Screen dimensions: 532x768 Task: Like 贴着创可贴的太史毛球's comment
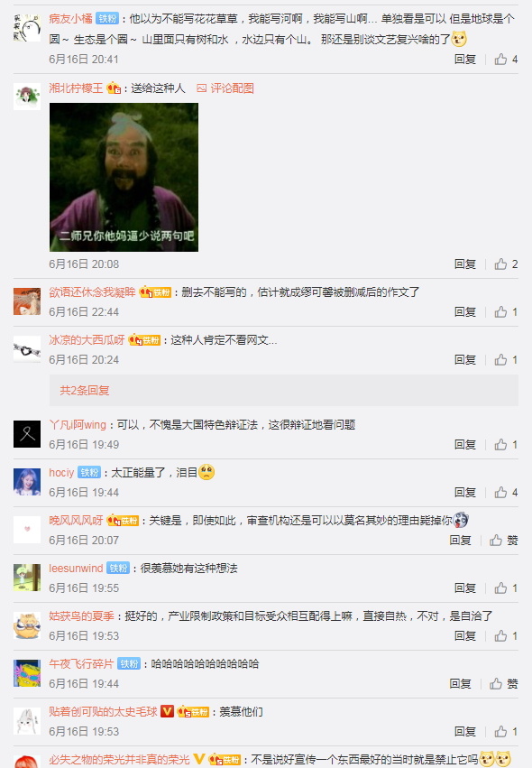pyautogui.click(x=506, y=731)
